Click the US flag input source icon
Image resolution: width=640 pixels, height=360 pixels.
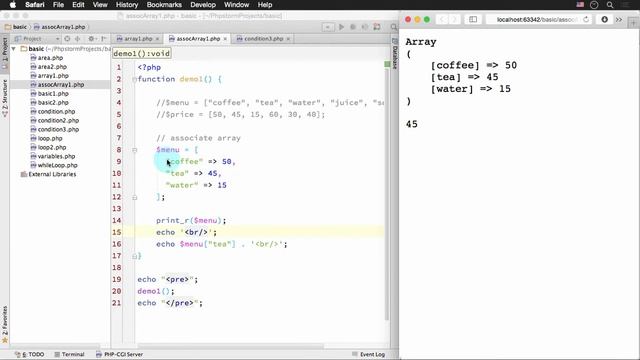click(580, 5)
